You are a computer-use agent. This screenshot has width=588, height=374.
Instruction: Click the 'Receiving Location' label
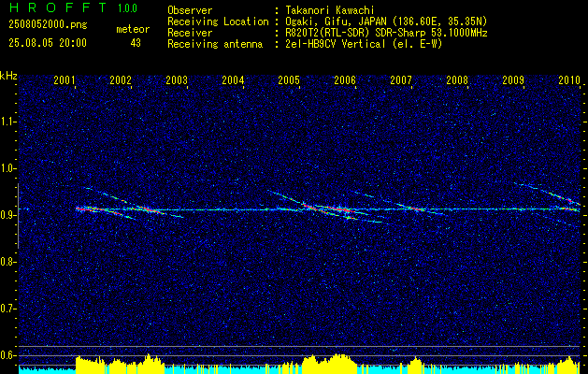coord(218,22)
